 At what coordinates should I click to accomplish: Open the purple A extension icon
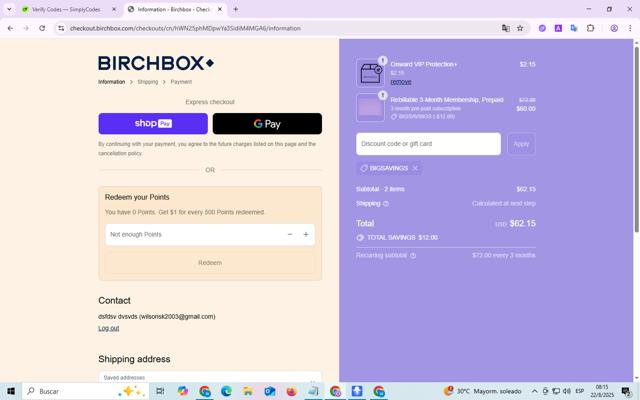(x=558, y=28)
